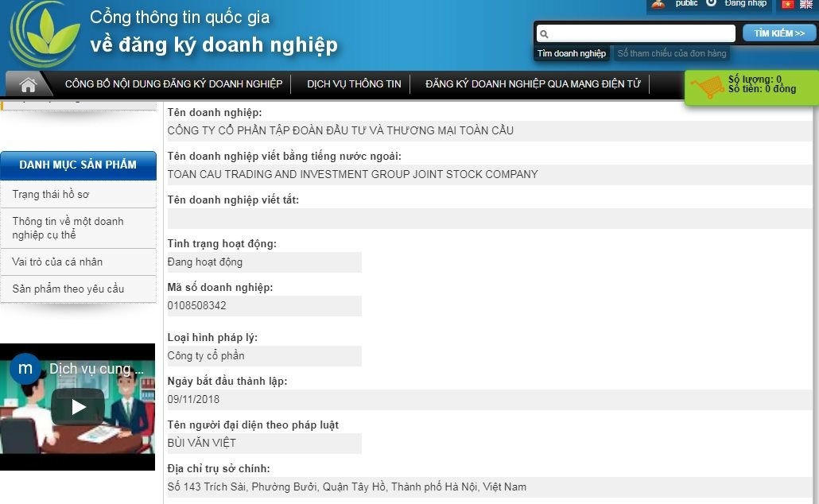Click inside the enterprise search field
The width and height of the screenshot is (819, 504).
pyautogui.click(x=640, y=33)
